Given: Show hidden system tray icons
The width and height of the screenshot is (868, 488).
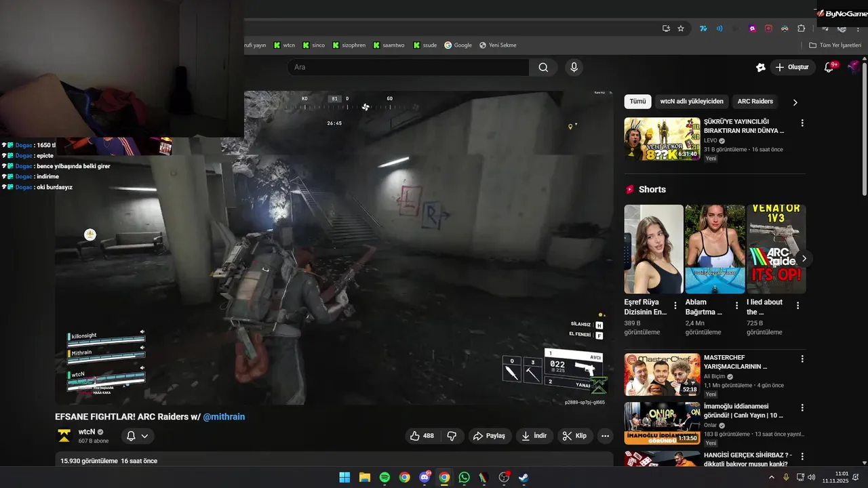Looking at the screenshot, I should 771,477.
